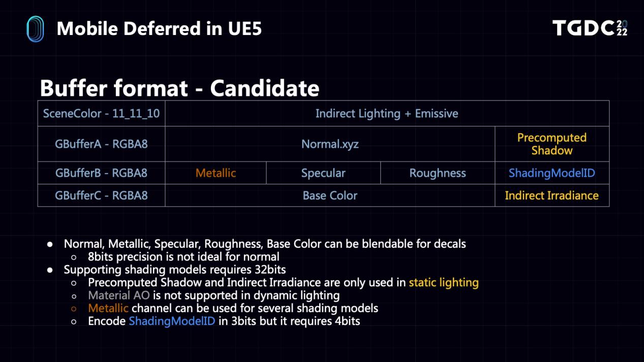Click the Indirect Lighting + Emissive cell
Screen dimensions: 644x362
click(387, 113)
